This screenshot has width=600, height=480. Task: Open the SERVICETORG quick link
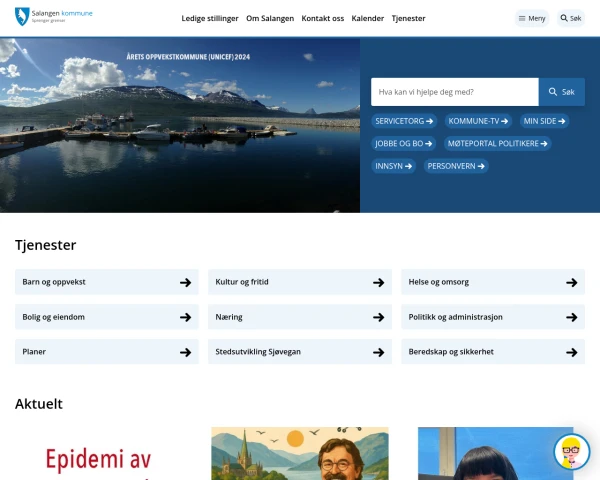click(404, 121)
